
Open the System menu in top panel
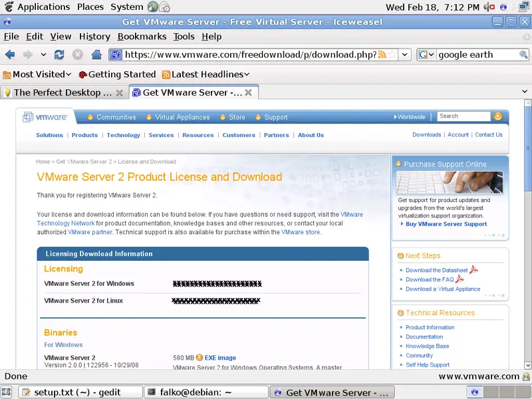127,7
